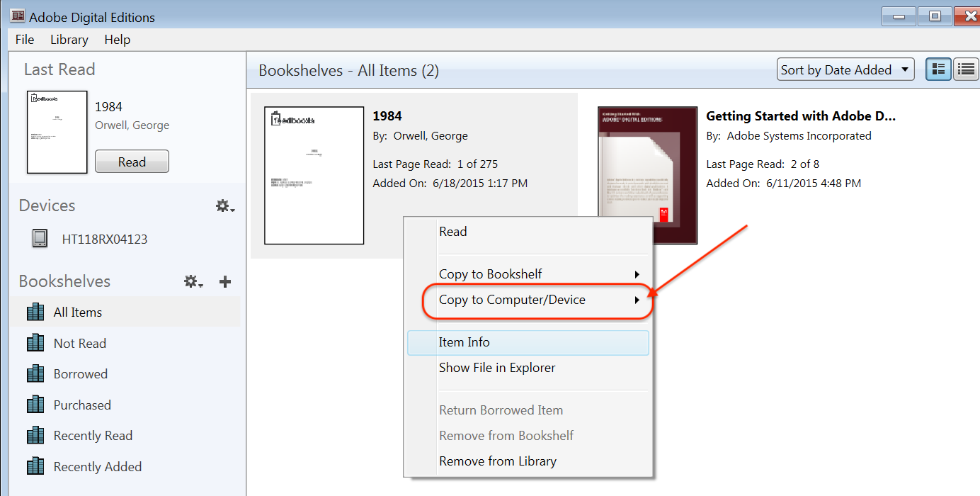
Task: Add a new bookshelf with plus icon
Action: pyautogui.click(x=225, y=282)
